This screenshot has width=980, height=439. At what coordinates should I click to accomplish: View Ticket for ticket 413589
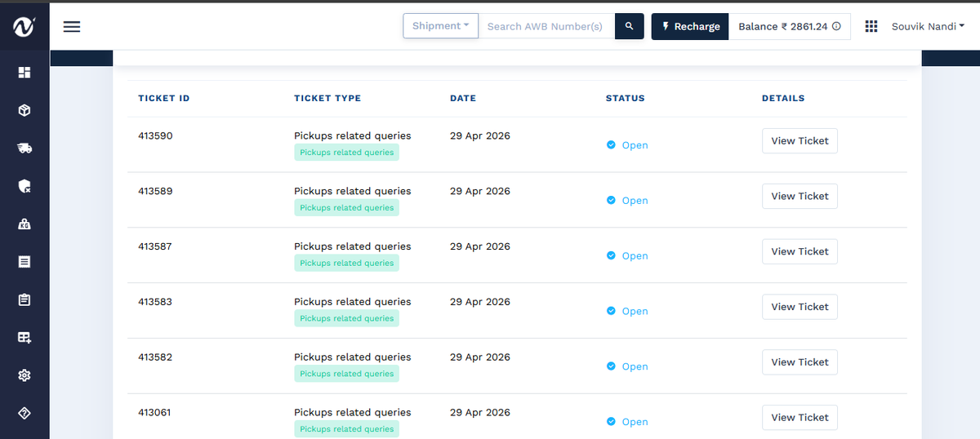point(800,196)
